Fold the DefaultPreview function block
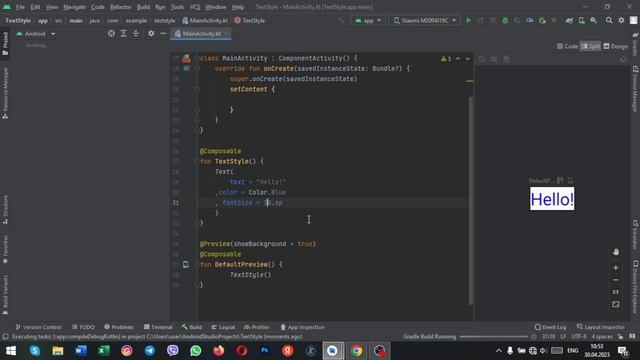 tap(198, 264)
